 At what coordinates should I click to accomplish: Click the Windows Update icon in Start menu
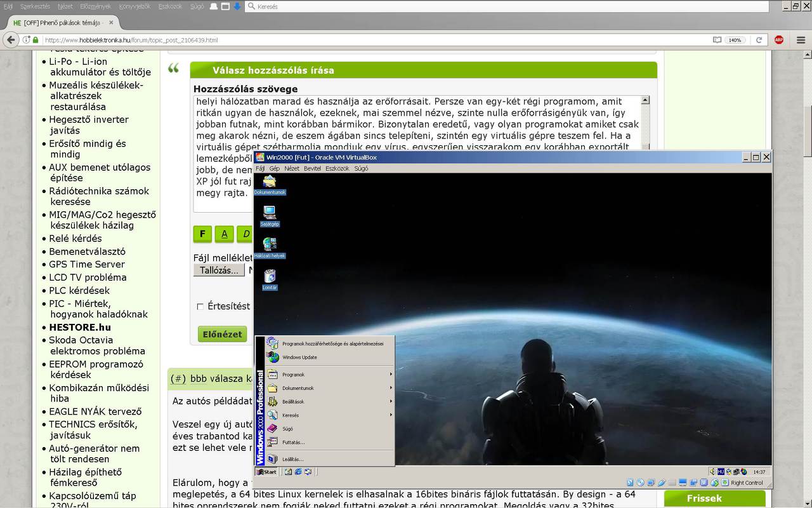(272, 357)
